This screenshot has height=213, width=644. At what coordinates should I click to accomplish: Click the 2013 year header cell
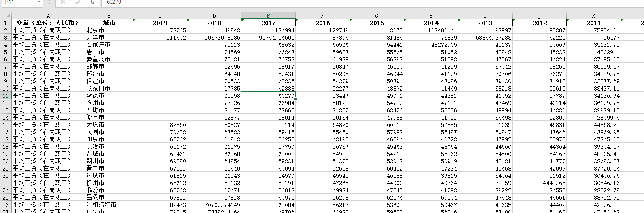pos(485,23)
